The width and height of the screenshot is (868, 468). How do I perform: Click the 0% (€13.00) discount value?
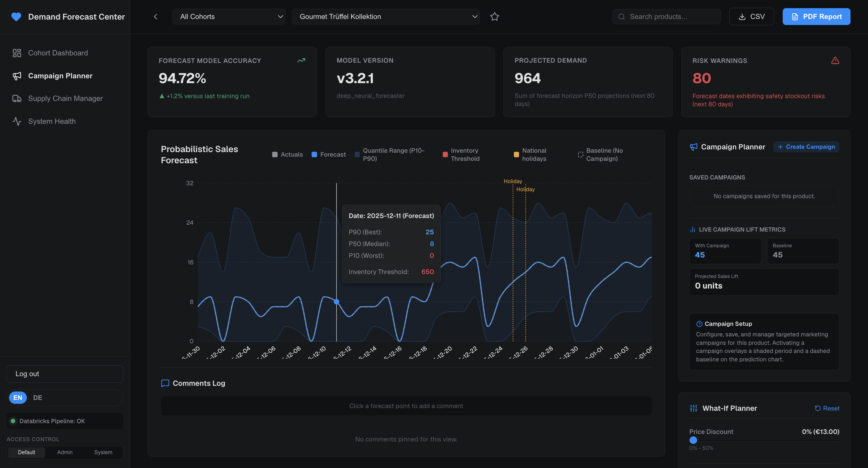(x=820, y=431)
